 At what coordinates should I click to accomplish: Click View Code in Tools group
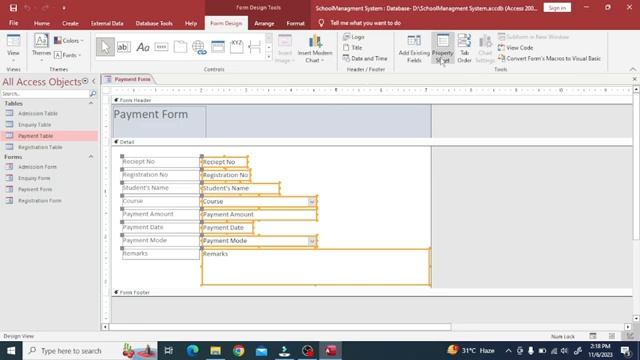coord(516,48)
